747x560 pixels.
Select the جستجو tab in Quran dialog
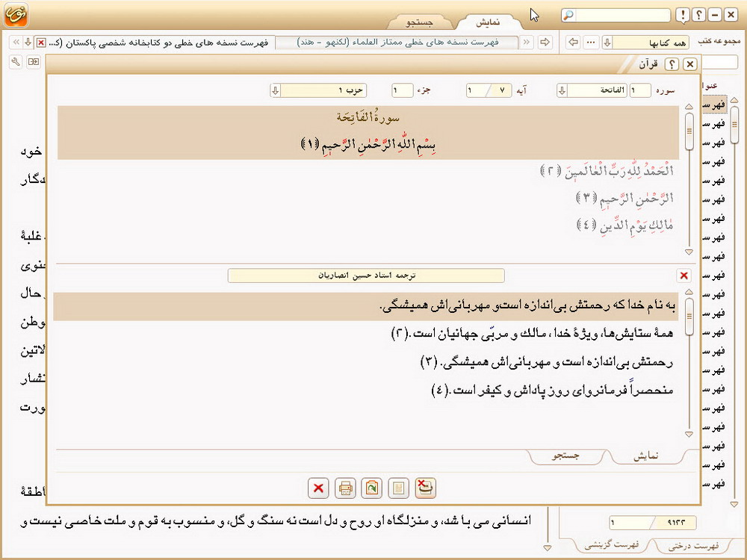point(566,455)
